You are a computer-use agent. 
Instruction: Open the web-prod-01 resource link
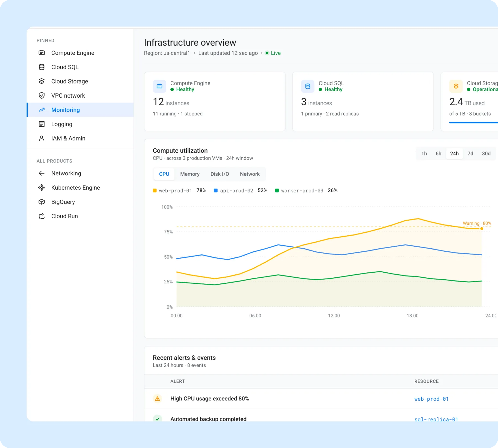(x=431, y=399)
